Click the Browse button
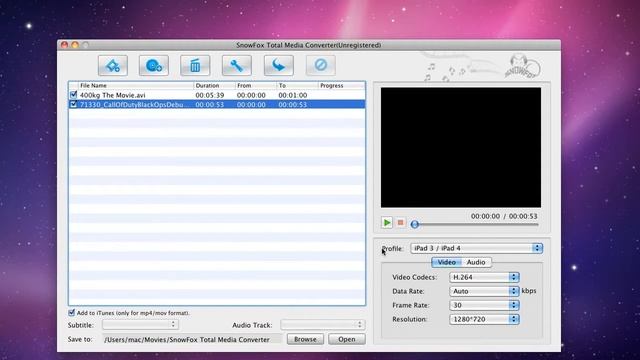The height and width of the screenshot is (360, 640). point(305,339)
